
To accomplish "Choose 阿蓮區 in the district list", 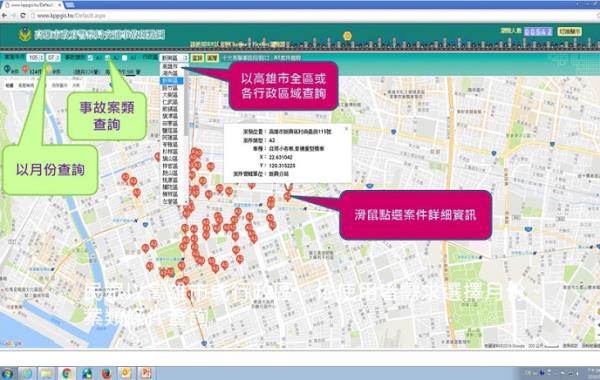I will pos(171,137).
